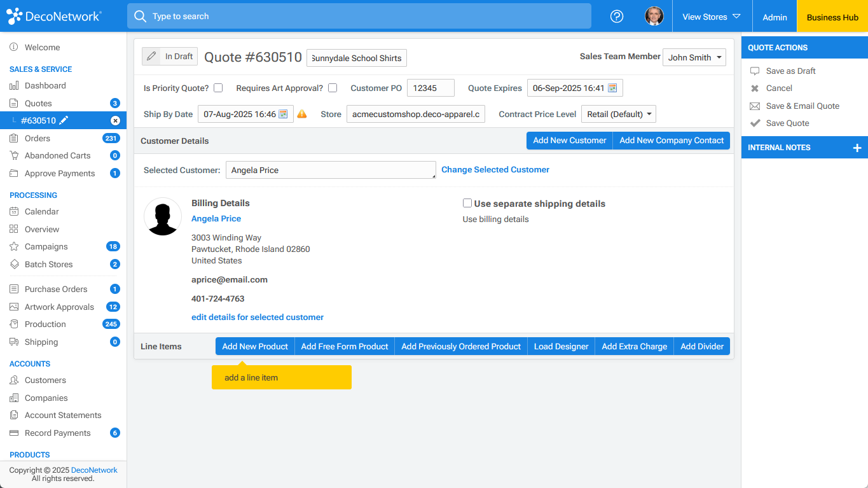The width and height of the screenshot is (868, 488).
Task: Close the #630510 quote sidebar tab
Action: 115,120
